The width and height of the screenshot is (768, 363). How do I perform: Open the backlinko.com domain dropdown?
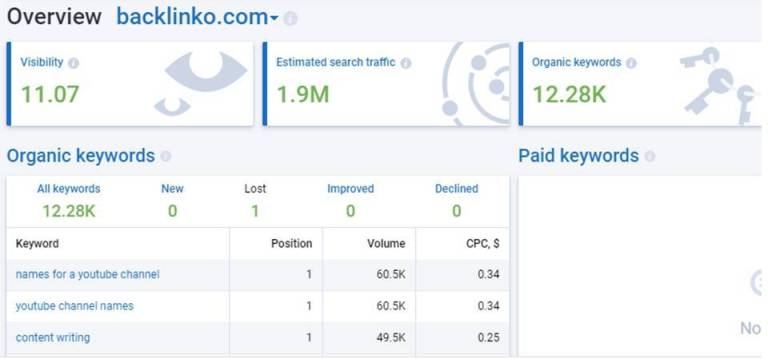pyautogui.click(x=197, y=17)
